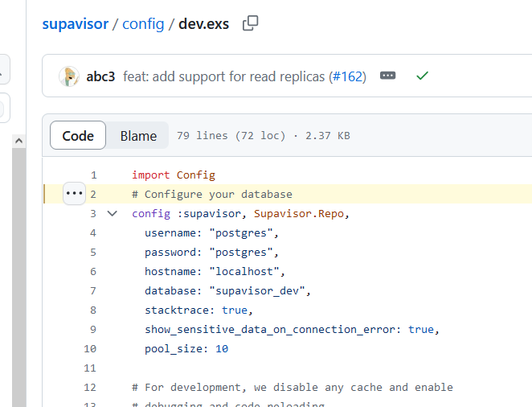This screenshot has height=407, width=532.
Task: Select line number 3
Action: pos(93,214)
